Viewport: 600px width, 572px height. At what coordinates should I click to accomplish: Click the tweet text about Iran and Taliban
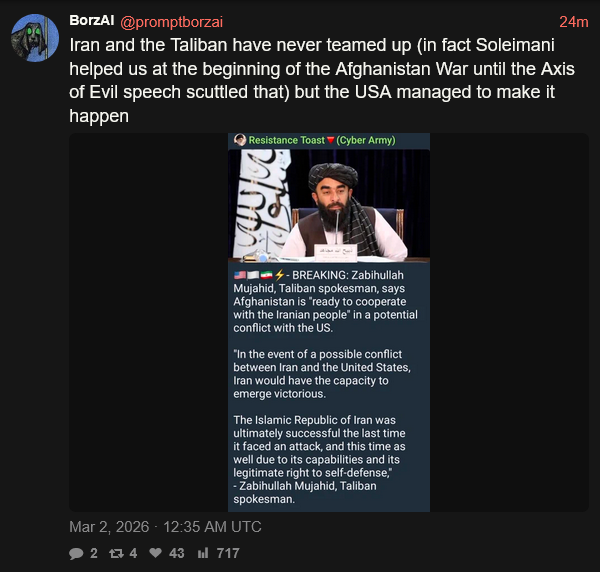[x=322, y=80]
